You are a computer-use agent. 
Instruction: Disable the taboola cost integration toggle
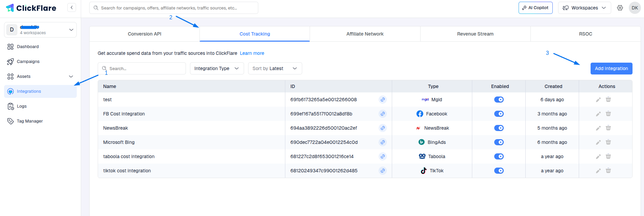point(499,156)
